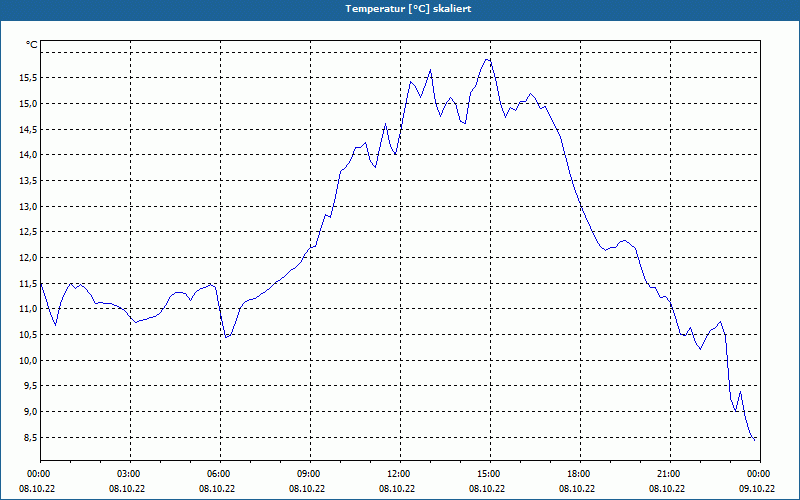Click the 12,0 y-axis label

click(x=28, y=258)
